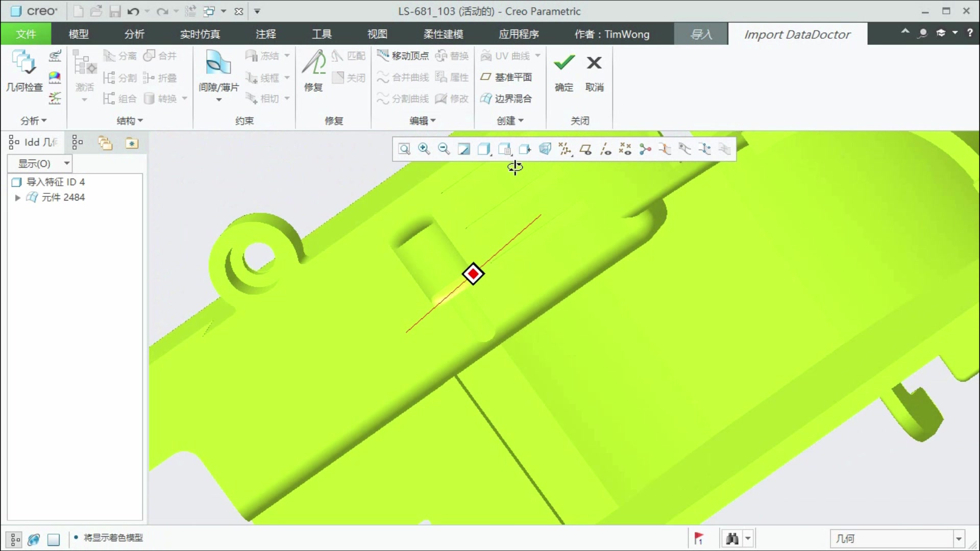980x551 pixels.
Task: Toggle datum axis display in view toolbar
Action: (605, 149)
